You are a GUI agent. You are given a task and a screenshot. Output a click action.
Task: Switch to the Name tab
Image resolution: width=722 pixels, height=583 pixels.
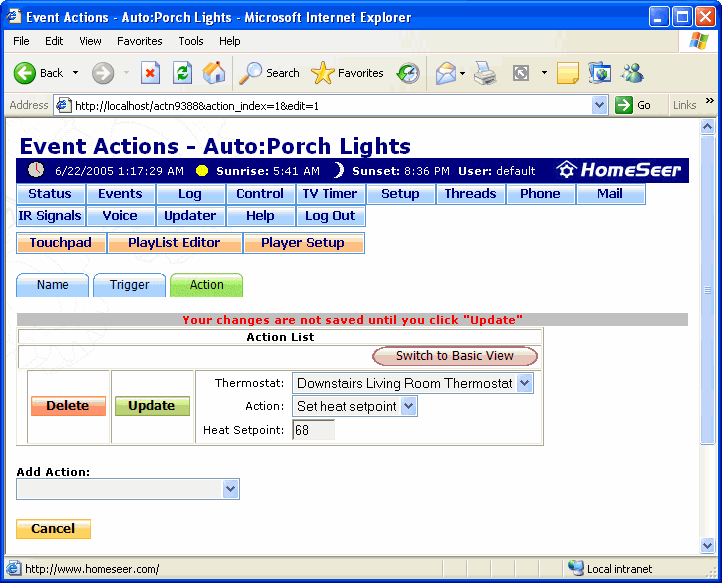[x=52, y=285]
